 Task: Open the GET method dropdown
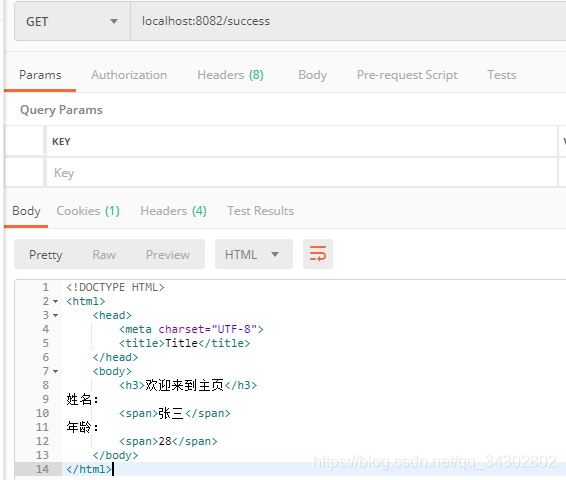click(72, 22)
